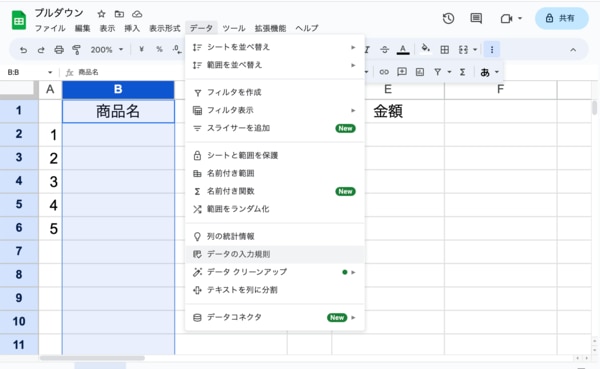Click the filter funnel toolbar icon
Image resolution: width=600 pixels, height=369 pixels.
[438, 72]
